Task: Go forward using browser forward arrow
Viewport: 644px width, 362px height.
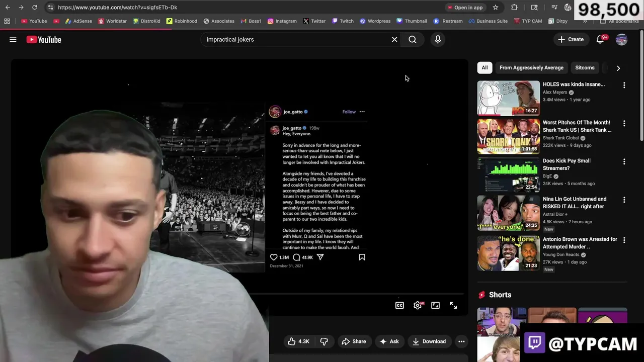Action: click(21, 7)
